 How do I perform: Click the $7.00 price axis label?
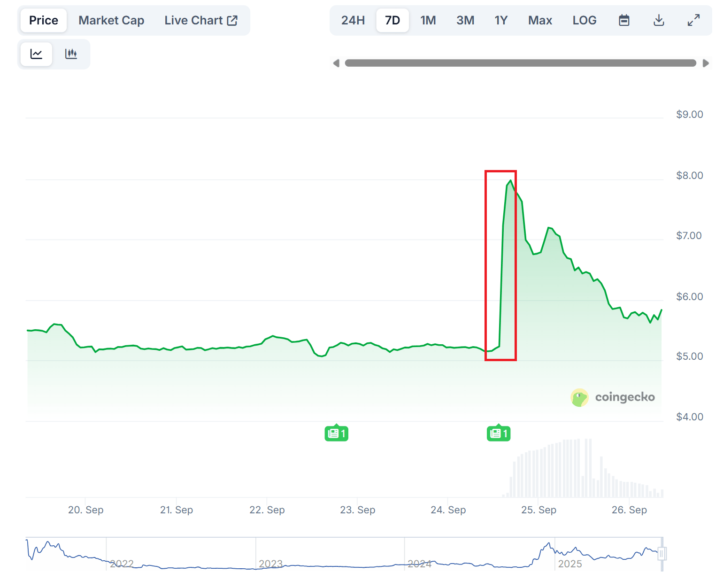point(689,235)
